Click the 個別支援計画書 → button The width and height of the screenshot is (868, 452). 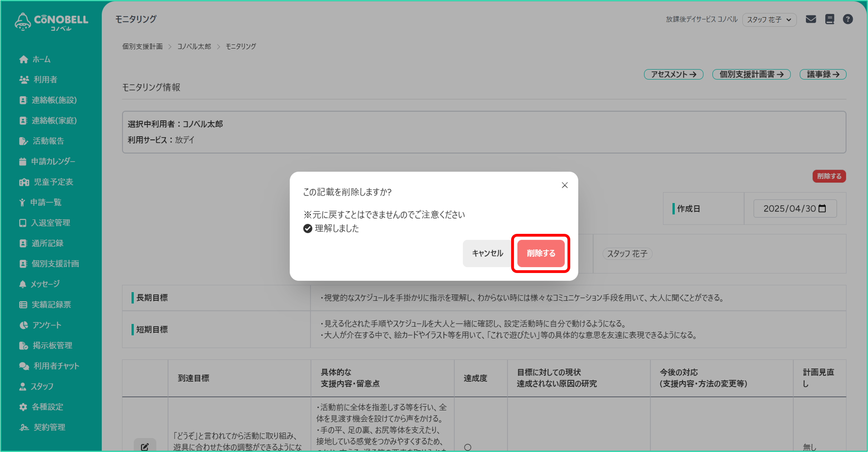point(751,75)
